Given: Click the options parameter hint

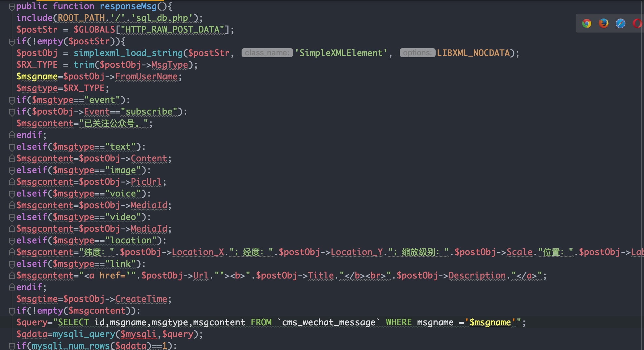Looking at the screenshot, I should (417, 53).
